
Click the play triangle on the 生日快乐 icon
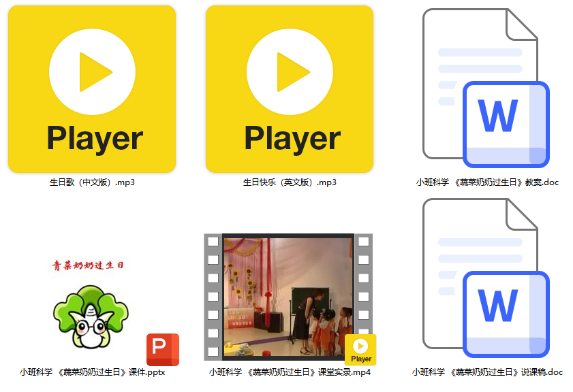[x=292, y=72]
